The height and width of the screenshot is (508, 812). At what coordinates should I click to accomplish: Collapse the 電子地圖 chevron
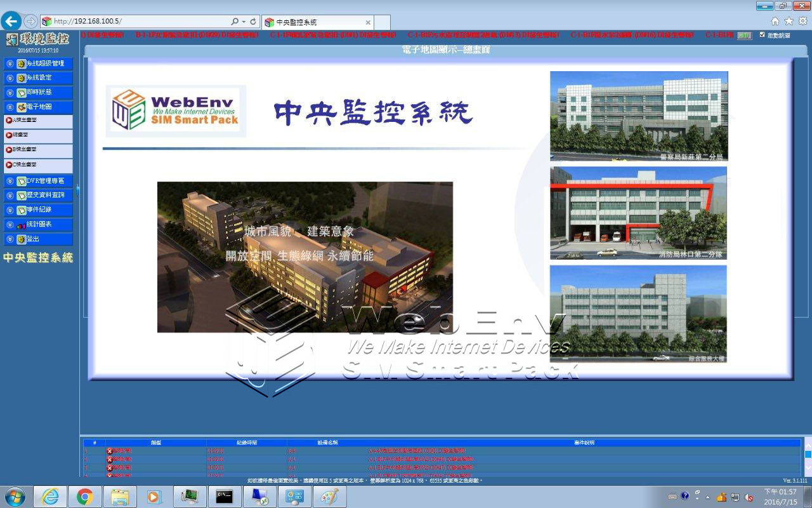tap(10, 107)
